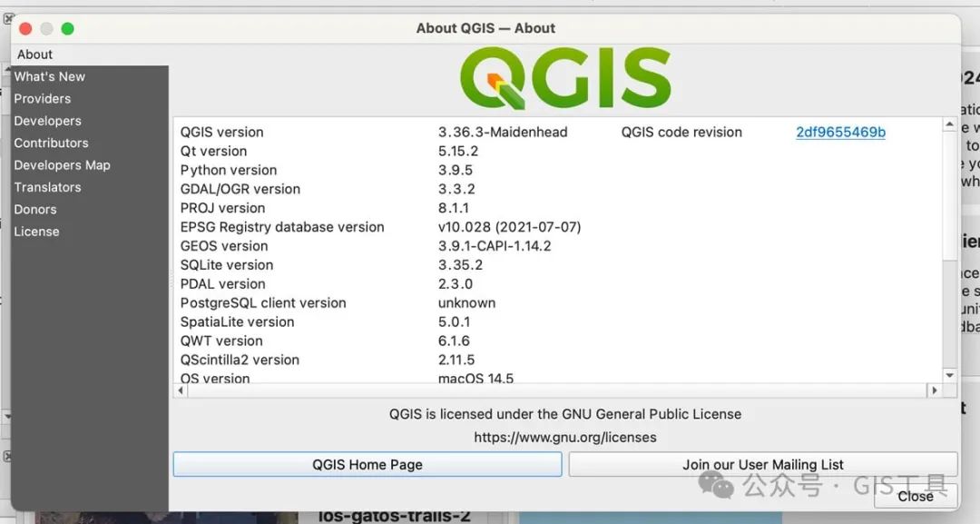Select the Python version value 3.9.5
The width and height of the screenshot is (980, 524).
[455, 170]
